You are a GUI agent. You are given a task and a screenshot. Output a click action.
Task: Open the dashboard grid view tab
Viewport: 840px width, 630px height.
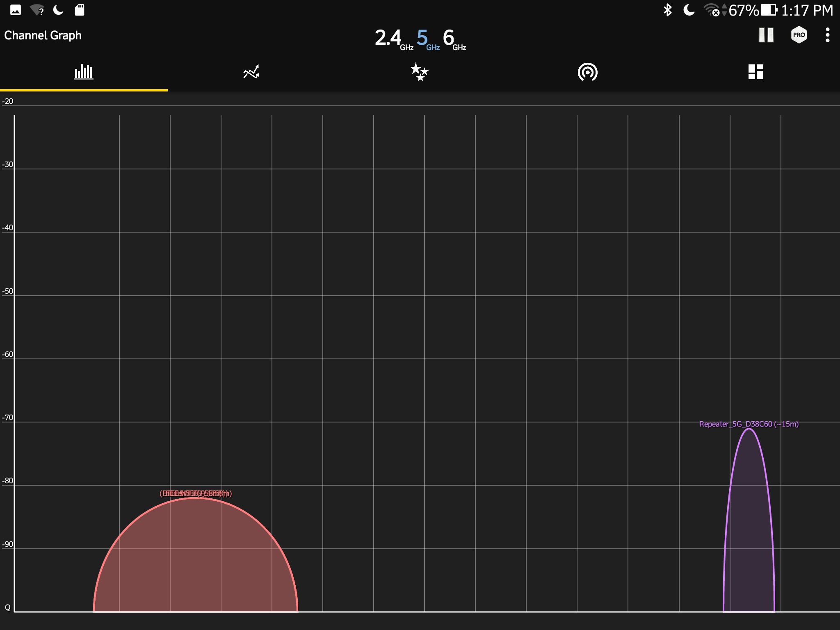756,72
